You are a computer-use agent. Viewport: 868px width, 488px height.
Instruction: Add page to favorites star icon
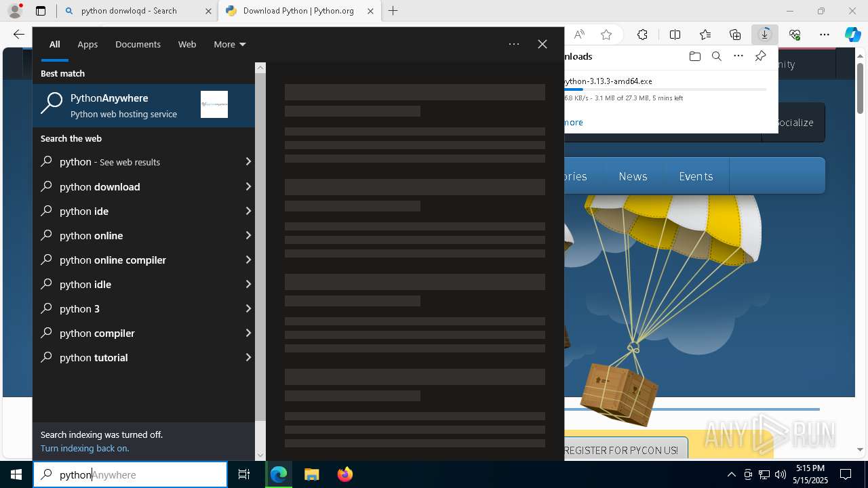click(x=606, y=35)
